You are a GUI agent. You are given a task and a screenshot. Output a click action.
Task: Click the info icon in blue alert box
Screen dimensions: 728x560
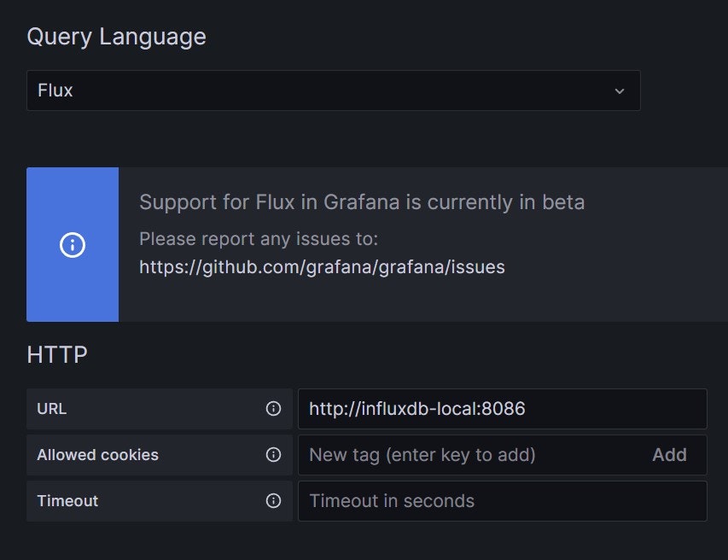coord(73,245)
